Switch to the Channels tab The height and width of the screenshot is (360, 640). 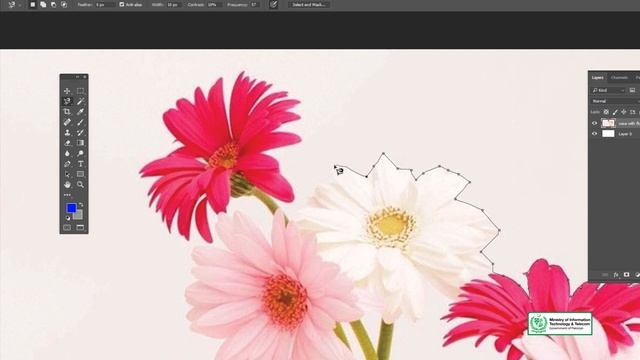pos(619,78)
